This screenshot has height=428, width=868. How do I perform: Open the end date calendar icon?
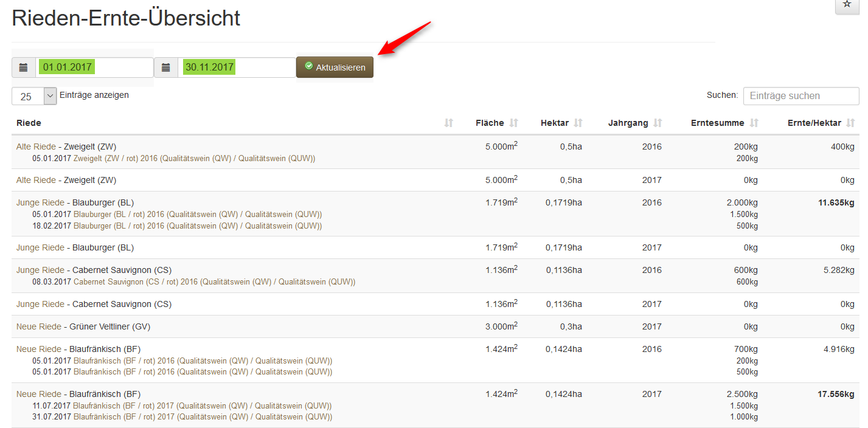click(166, 67)
